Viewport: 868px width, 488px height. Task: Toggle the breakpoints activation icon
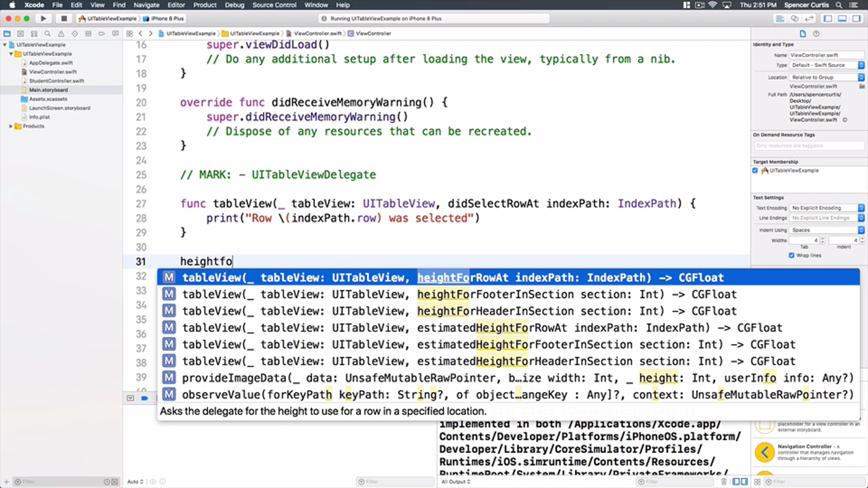144,398
